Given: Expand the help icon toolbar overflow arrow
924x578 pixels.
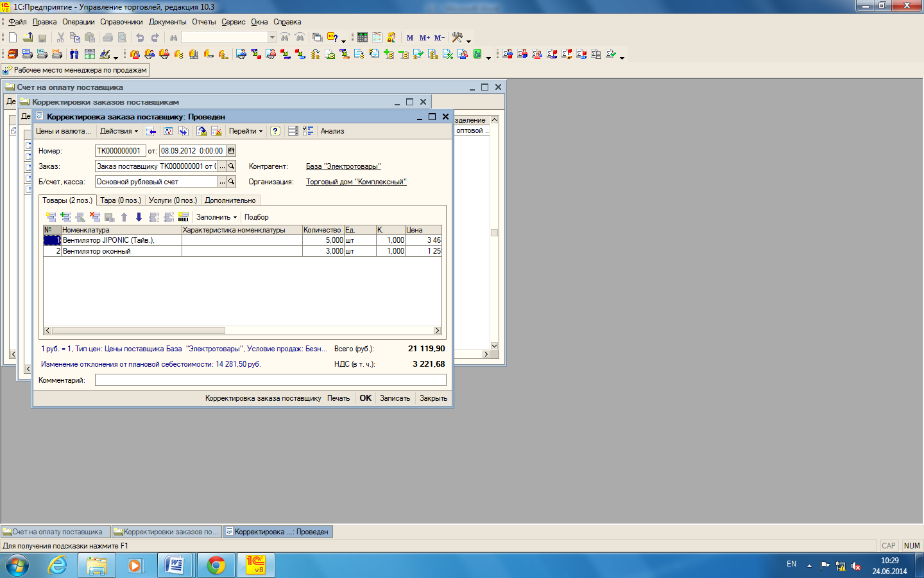Looking at the screenshot, I should coord(344,40).
